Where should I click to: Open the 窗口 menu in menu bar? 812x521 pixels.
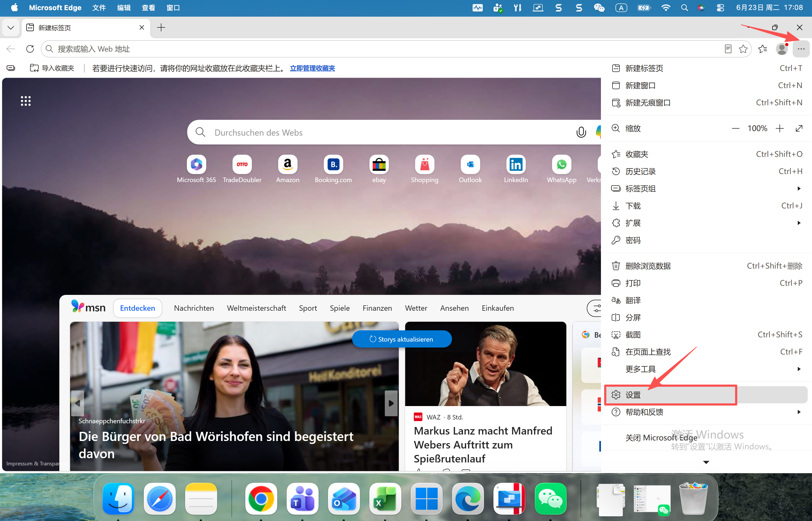tap(173, 8)
